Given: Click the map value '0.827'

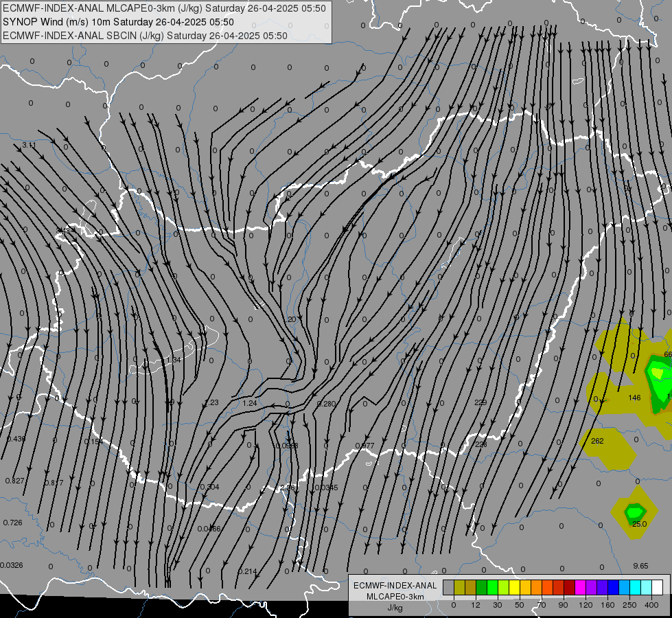Looking at the screenshot, I should (14, 481).
